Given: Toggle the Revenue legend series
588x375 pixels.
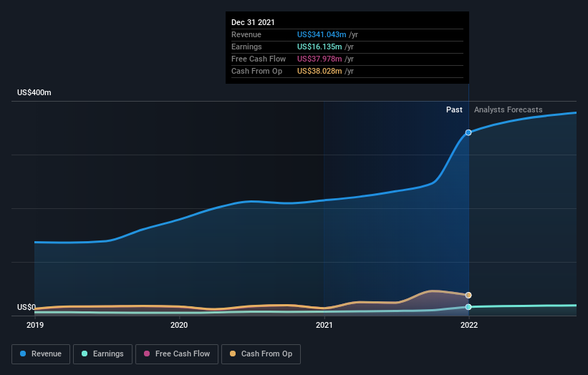Looking at the screenshot, I should tap(41, 354).
